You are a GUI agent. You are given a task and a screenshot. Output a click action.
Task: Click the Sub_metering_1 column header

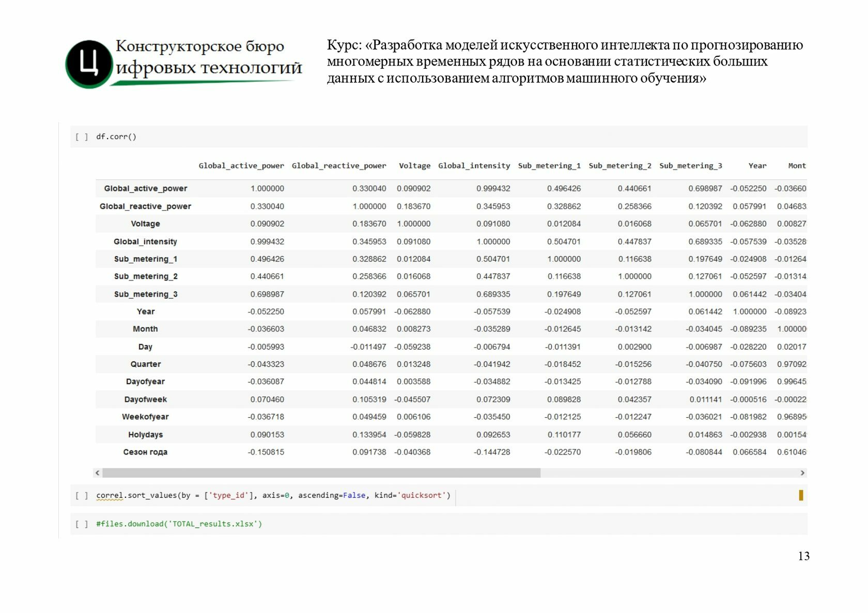(x=549, y=166)
